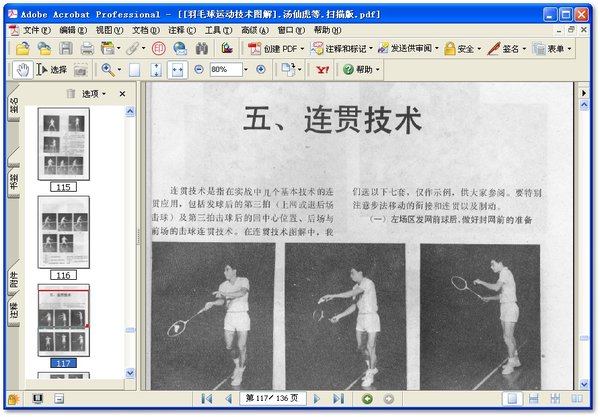Select page 115 thumbnail
600x417 pixels.
[x=63, y=143]
